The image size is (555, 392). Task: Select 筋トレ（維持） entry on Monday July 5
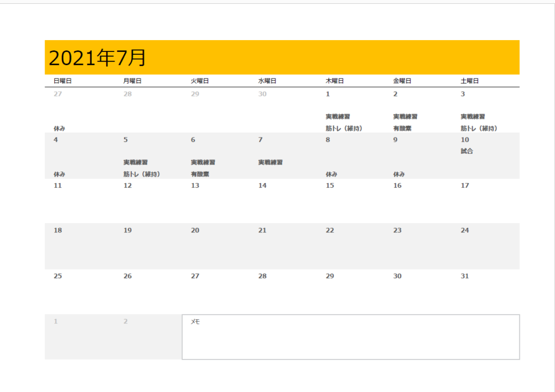click(x=141, y=174)
